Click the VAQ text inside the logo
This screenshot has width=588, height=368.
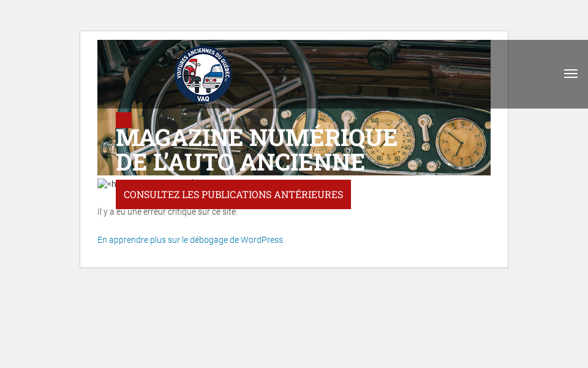click(203, 98)
